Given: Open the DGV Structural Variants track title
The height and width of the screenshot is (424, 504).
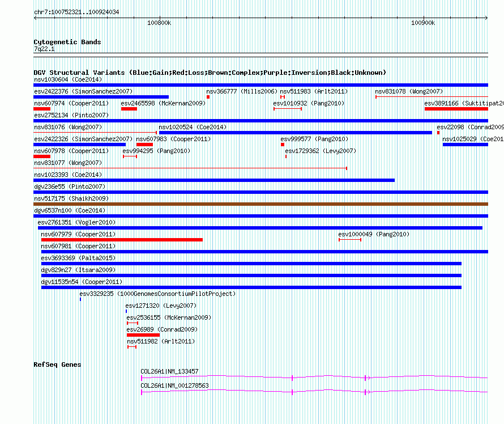Looking at the screenshot, I should (x=210, y=73).
